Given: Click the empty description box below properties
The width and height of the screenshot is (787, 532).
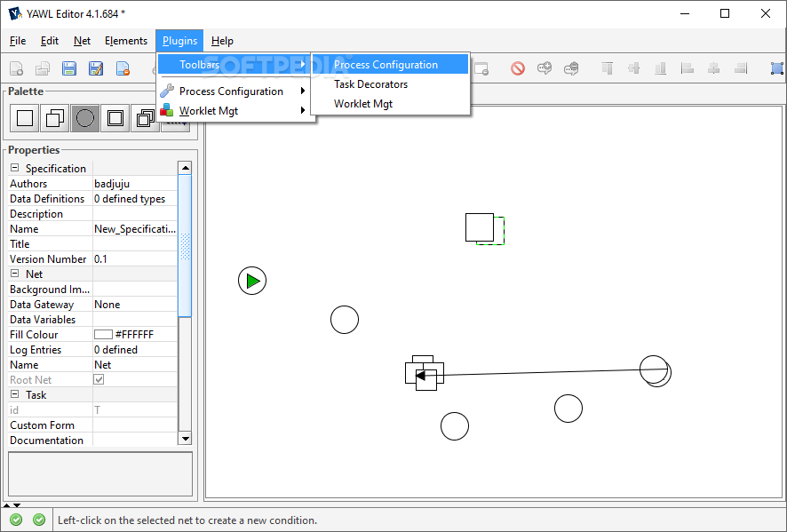Looking at the screenshot, I should coord(100,474).
